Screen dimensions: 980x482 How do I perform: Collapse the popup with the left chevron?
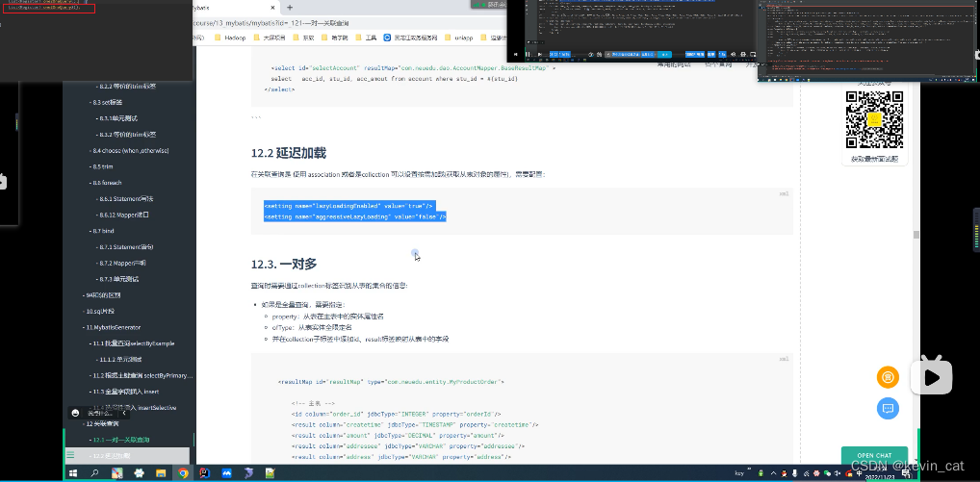pos(124,413)
